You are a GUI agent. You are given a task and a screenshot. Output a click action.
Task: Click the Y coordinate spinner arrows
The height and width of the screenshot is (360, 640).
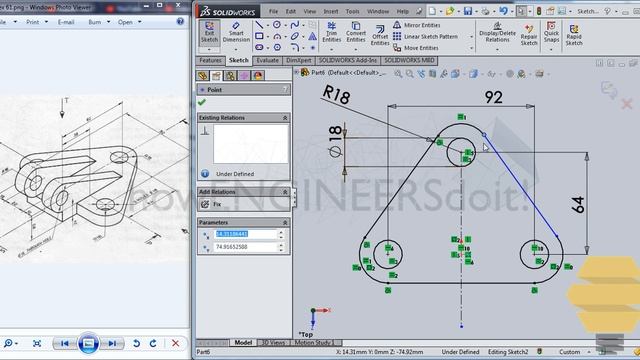[x=281, y=247]
